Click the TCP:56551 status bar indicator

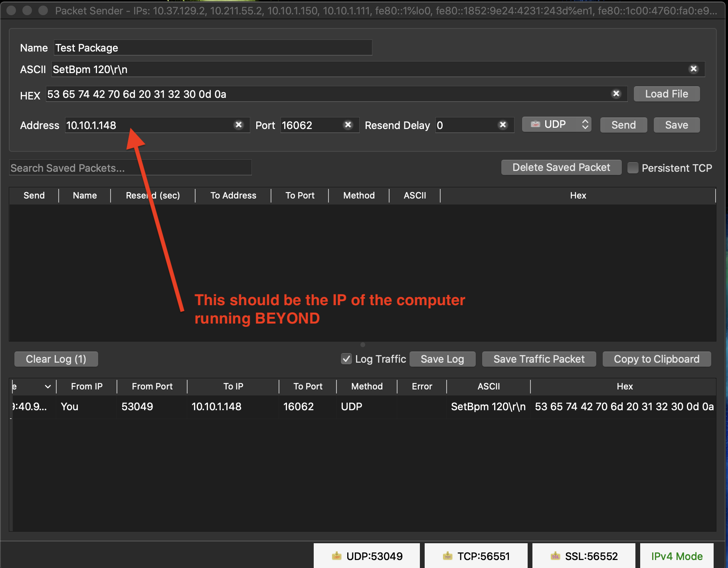(476, 556)
